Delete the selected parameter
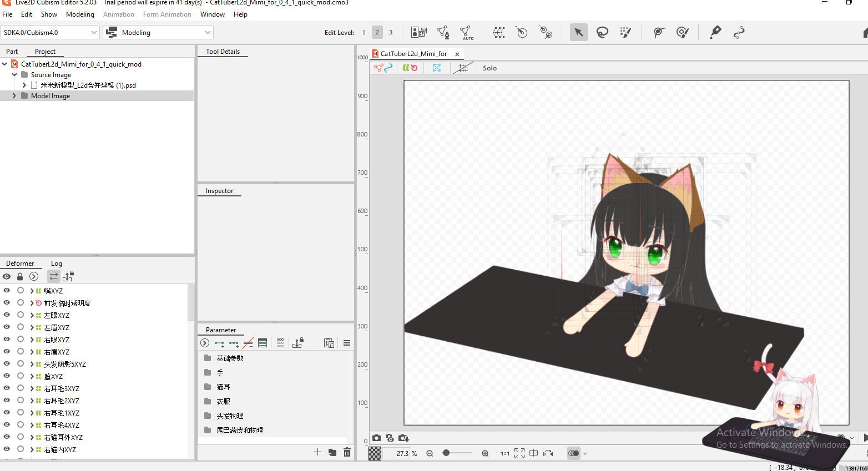 347,452
